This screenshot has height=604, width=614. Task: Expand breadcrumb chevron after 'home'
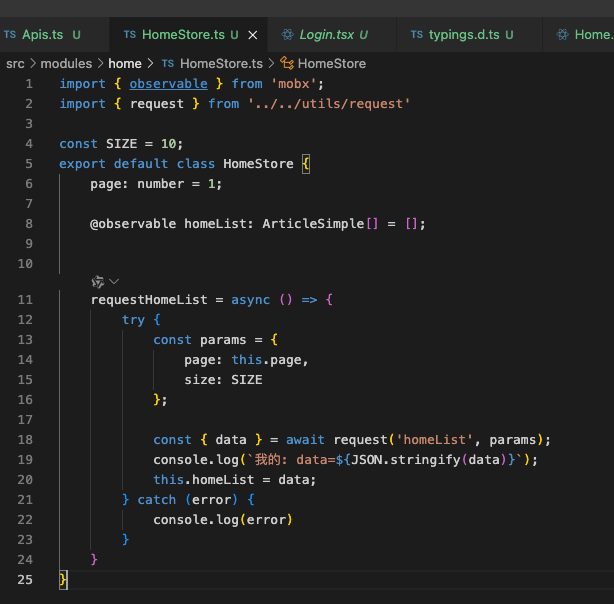pos(150,63)
